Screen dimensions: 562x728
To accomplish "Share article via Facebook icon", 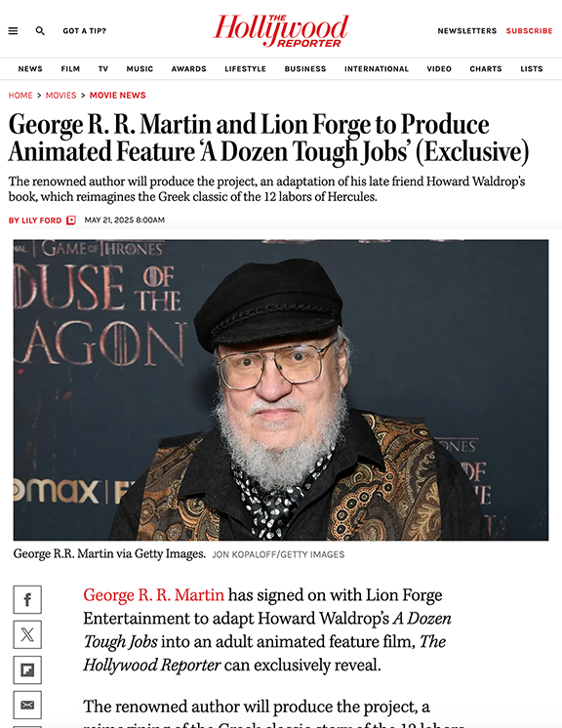I will [27, 599].
